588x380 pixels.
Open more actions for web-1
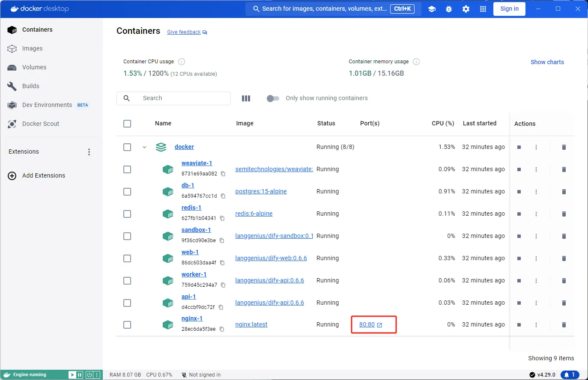[x=536, y=258]
